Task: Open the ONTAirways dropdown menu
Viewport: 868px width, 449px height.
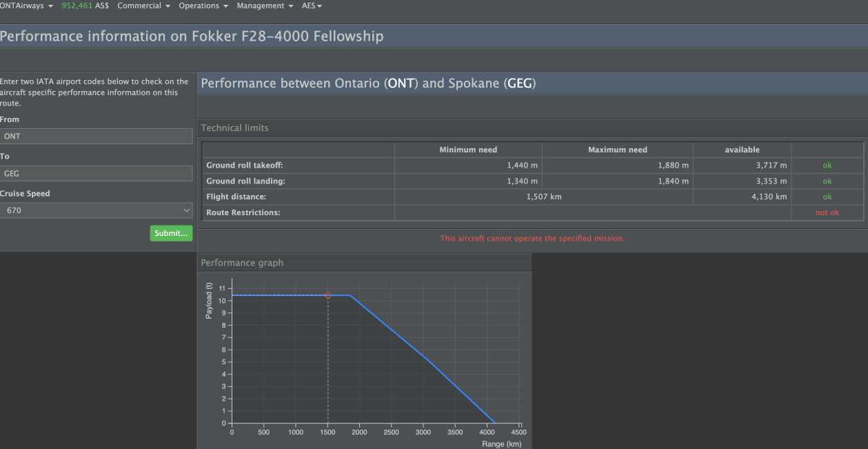Action: tap(26, 6)
